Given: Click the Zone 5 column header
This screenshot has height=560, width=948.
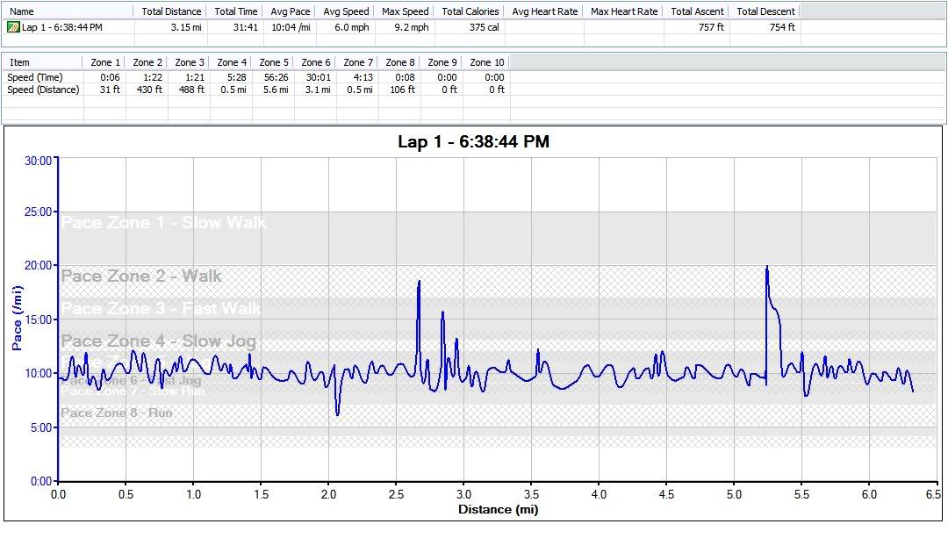Looking at the screenshot, I should tap(274, 62).
